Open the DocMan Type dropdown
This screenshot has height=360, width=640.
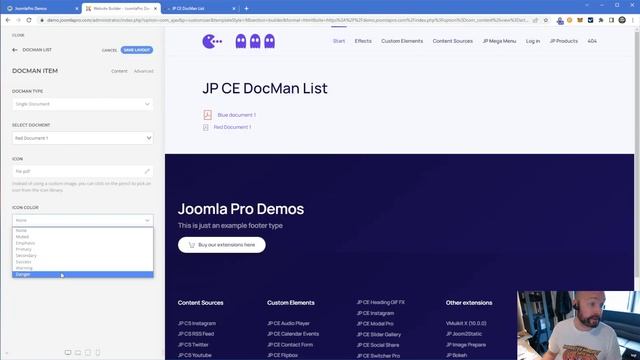pos(82,104)
